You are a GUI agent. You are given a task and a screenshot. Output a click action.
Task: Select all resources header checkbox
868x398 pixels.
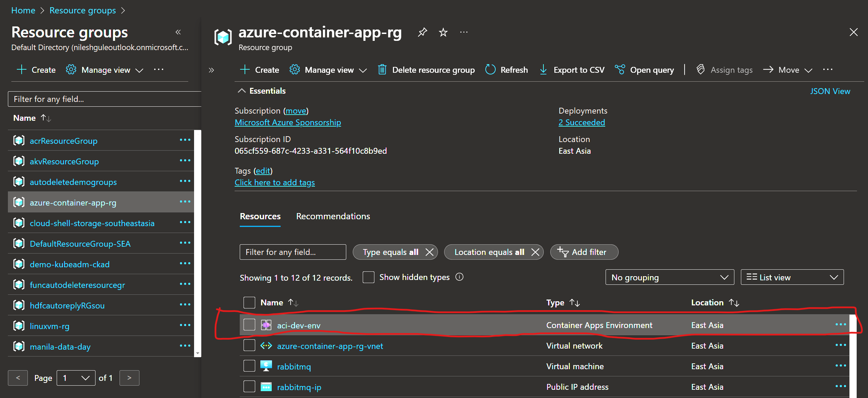(x=249, y=303)
